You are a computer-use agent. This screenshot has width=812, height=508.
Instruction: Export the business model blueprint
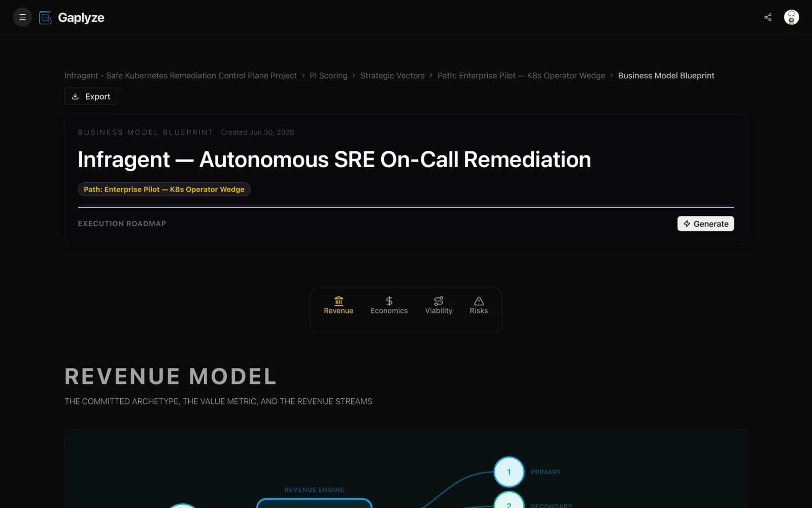[x=91, y=97]
